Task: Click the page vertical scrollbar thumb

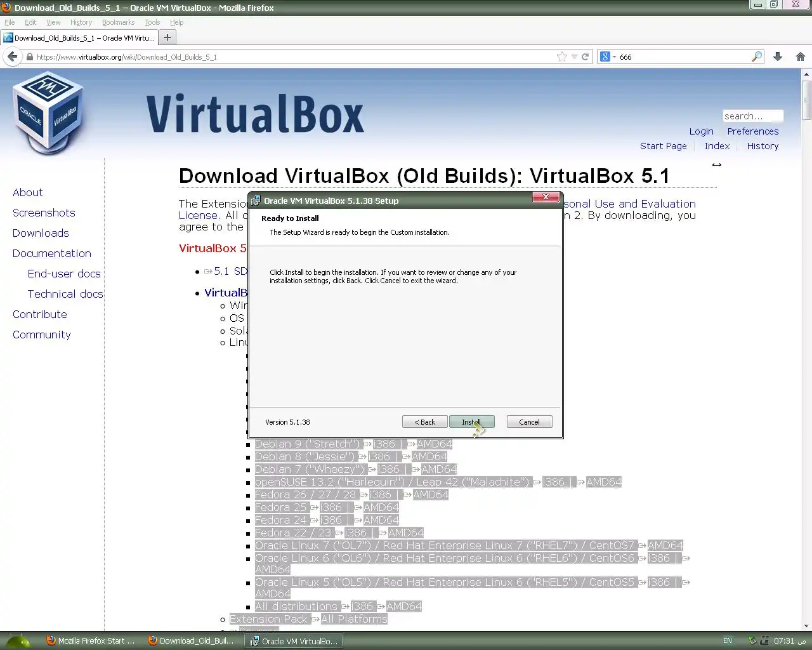Action: coord(806,100)
